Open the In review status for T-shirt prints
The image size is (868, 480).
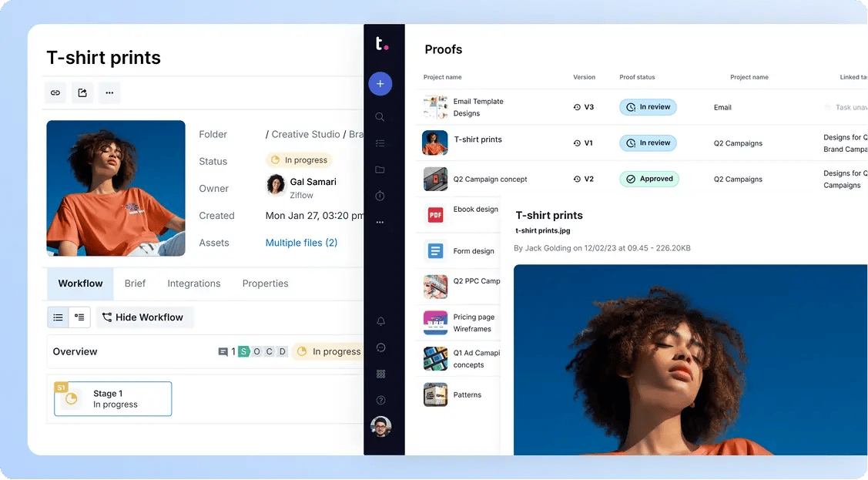pos(648,143)
